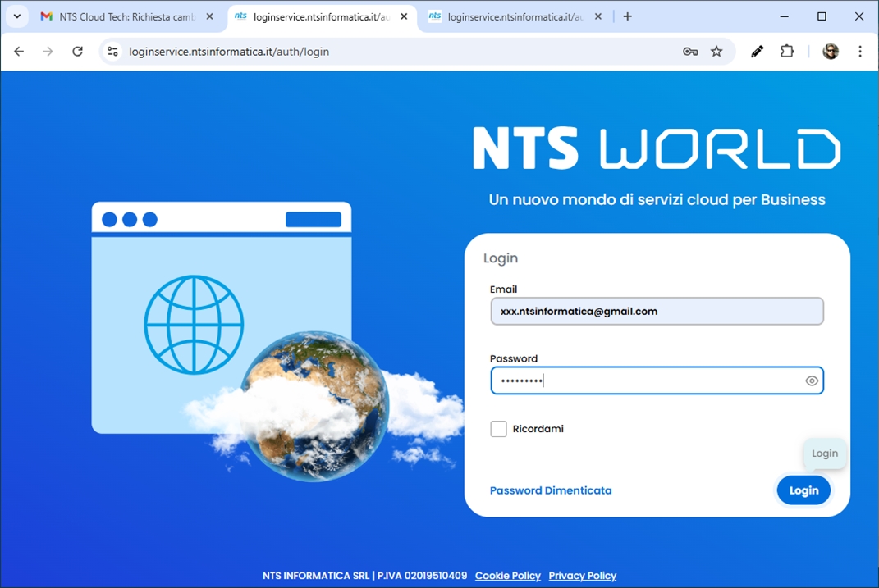Screen dimensions: 879x588
Task: Open the saved passwords key icon
Action: (690, 52)
